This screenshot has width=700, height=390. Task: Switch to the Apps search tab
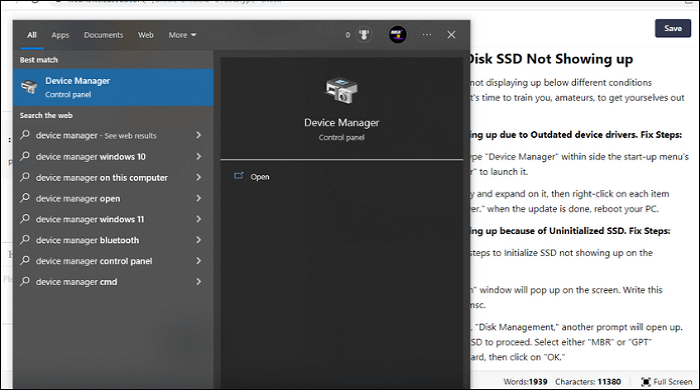[x=60, y=35]
